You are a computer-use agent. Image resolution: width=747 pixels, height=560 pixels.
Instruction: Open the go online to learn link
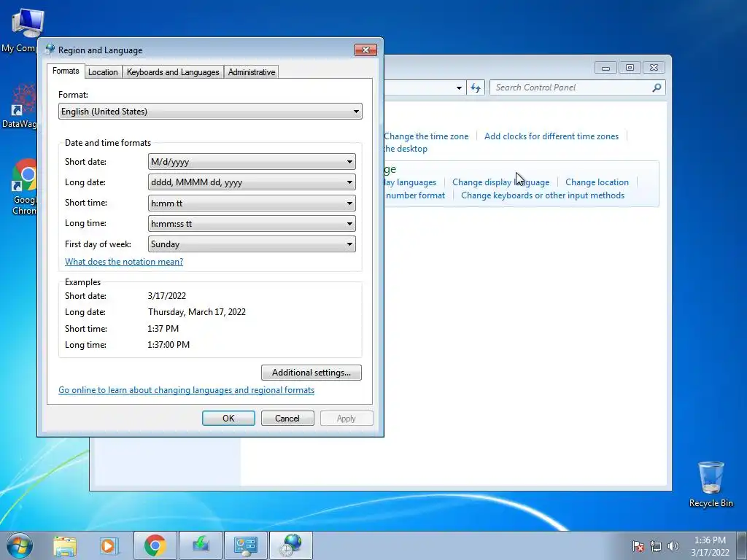186,390
